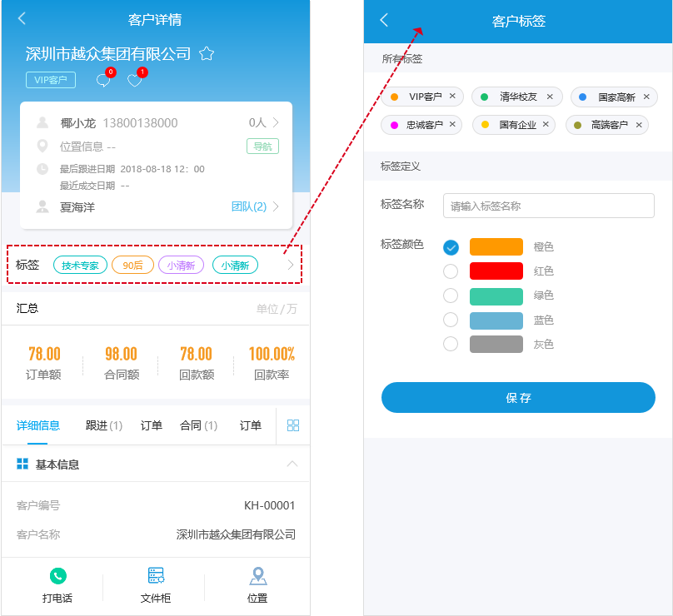Expand the 团队(2) team chevron
The image size is (673, 616).
pyautogui.click(x=276, y=206)
